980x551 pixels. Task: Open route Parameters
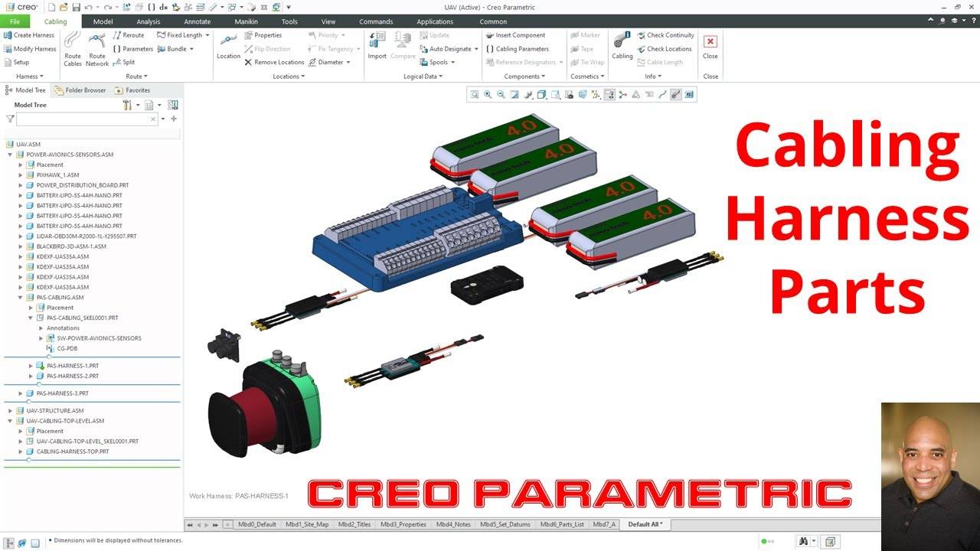tap(133, 49)
